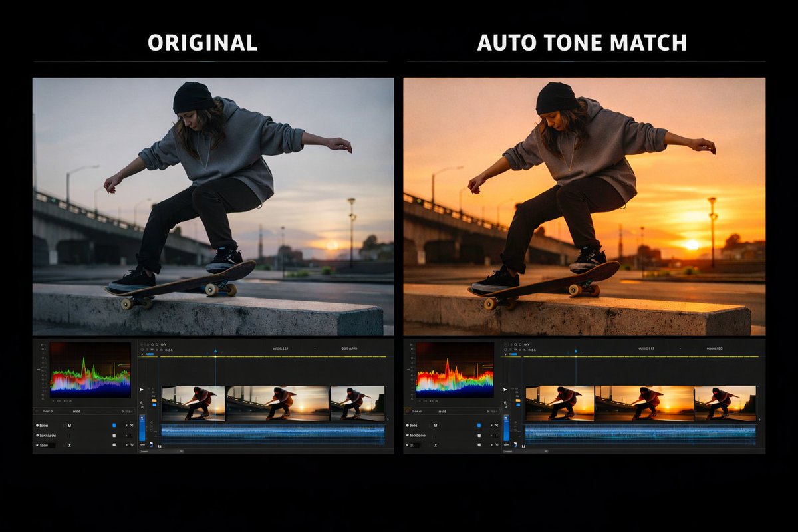Click the horizontal scrollbar under Original timeline
798x532 pixels.
161,450
